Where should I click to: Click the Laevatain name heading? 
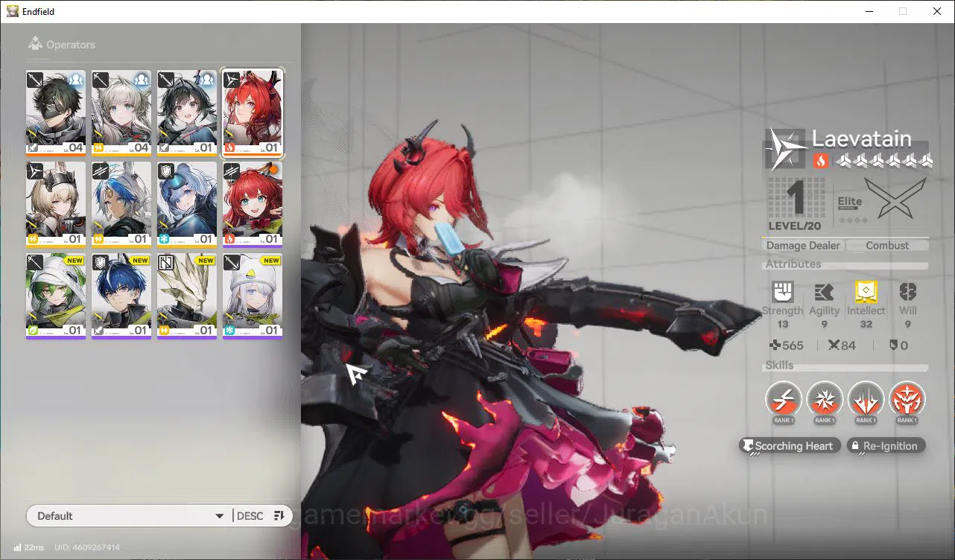click(862, 139)
